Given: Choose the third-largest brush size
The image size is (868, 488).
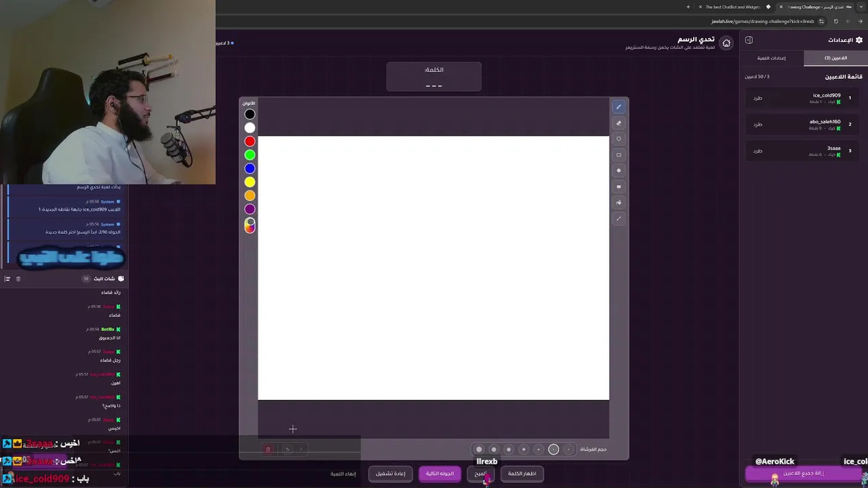Looking at the screenshot, I should [x=509, y=449].
